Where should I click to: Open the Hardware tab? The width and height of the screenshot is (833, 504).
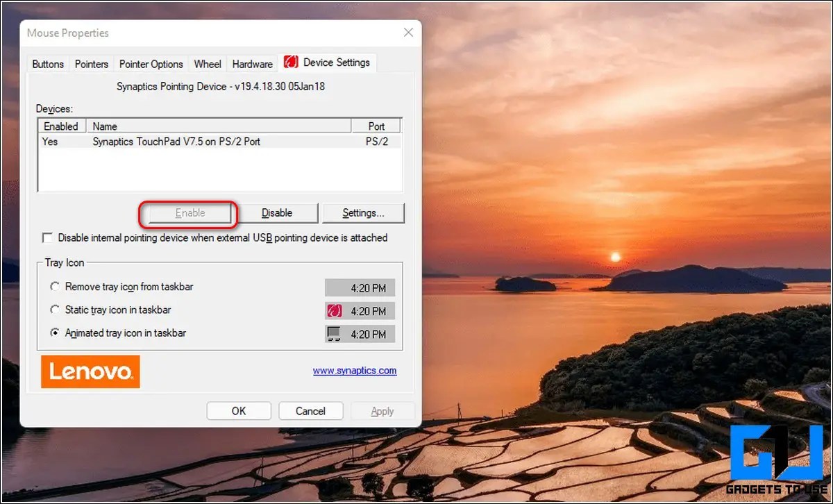point(252,64)
